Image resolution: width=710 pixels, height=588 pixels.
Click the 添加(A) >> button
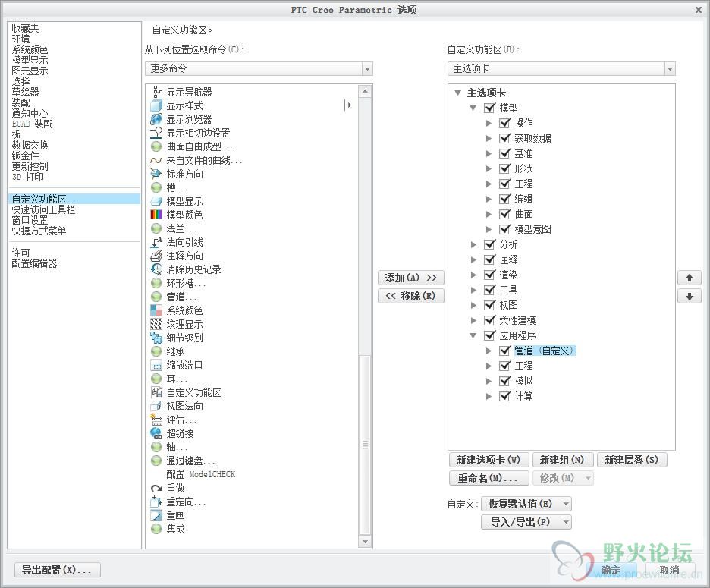coord(410,278)
